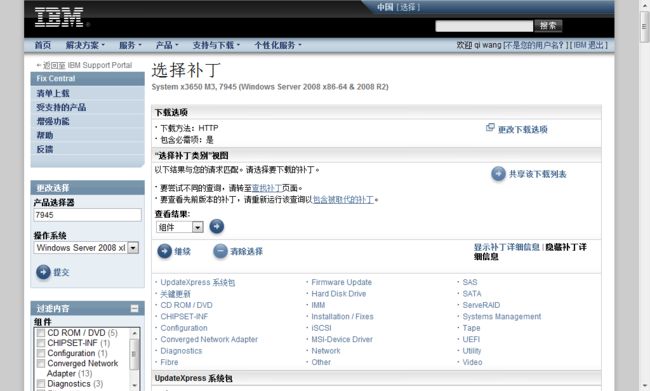The width and height of the screenshot is (650, 391).
Task: Jump to the Fibre category
Action: click(x=169, y=362)
